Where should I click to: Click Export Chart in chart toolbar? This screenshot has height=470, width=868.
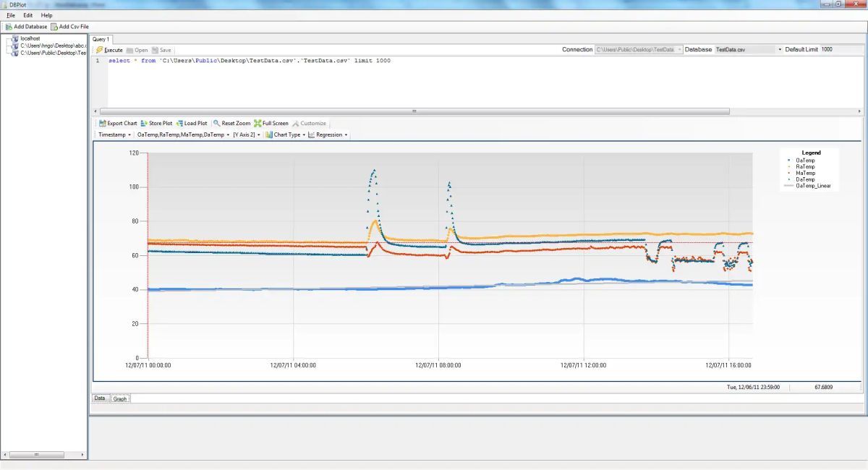(x=118, y=123)
